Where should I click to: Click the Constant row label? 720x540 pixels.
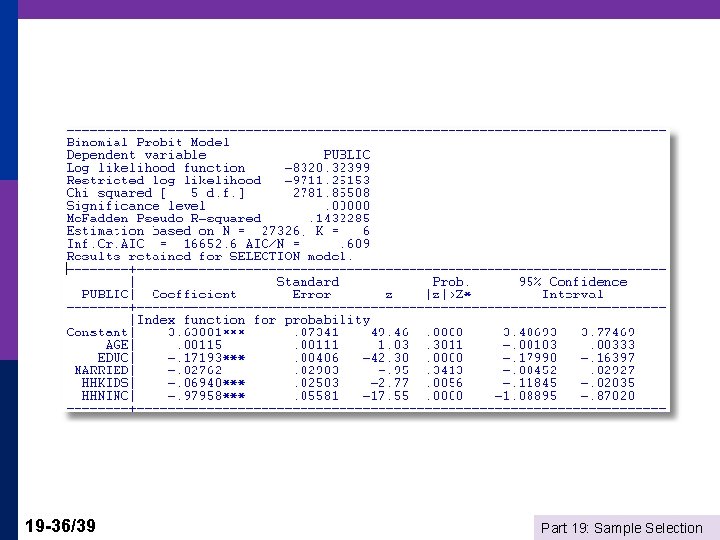click(x=97, y=332)
